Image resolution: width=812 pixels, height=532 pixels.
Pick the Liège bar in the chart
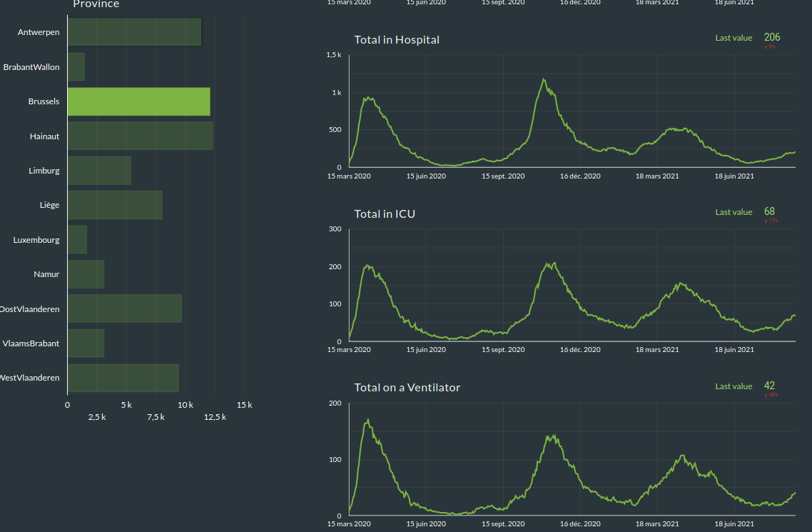[x=115, y=205]
